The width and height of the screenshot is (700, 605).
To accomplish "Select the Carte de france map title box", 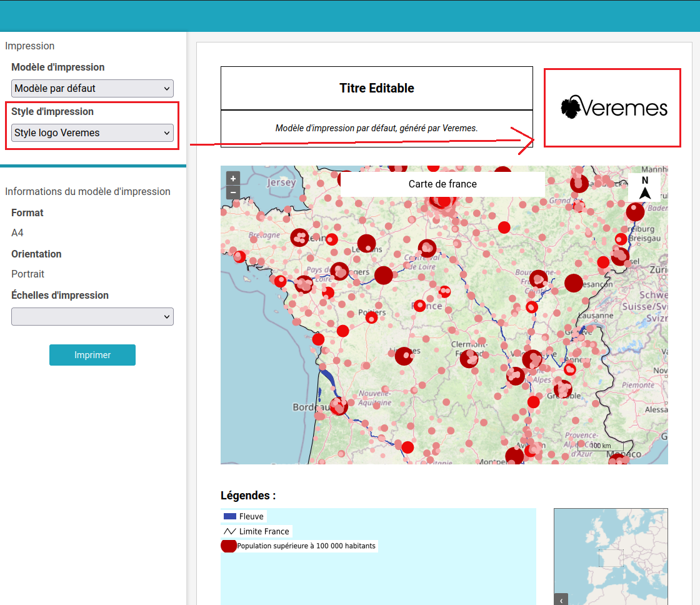I will (442, 184).
